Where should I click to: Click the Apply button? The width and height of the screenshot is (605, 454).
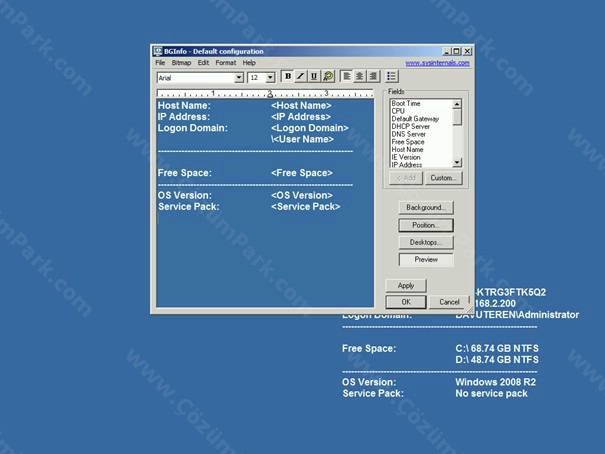pyautogui.click(x=406, y=286)
